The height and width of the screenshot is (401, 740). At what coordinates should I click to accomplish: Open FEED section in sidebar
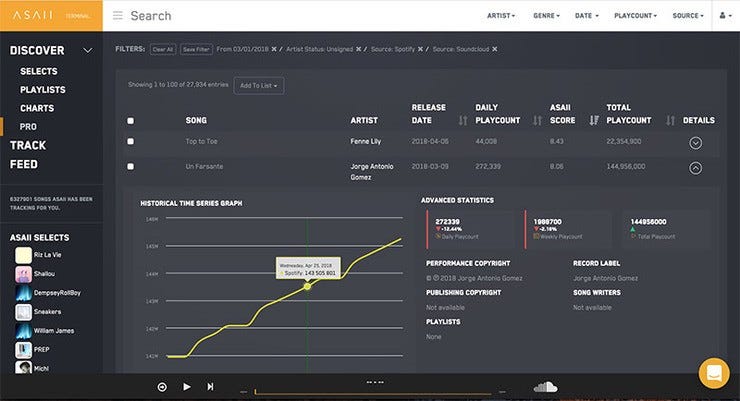click(24, 164)
